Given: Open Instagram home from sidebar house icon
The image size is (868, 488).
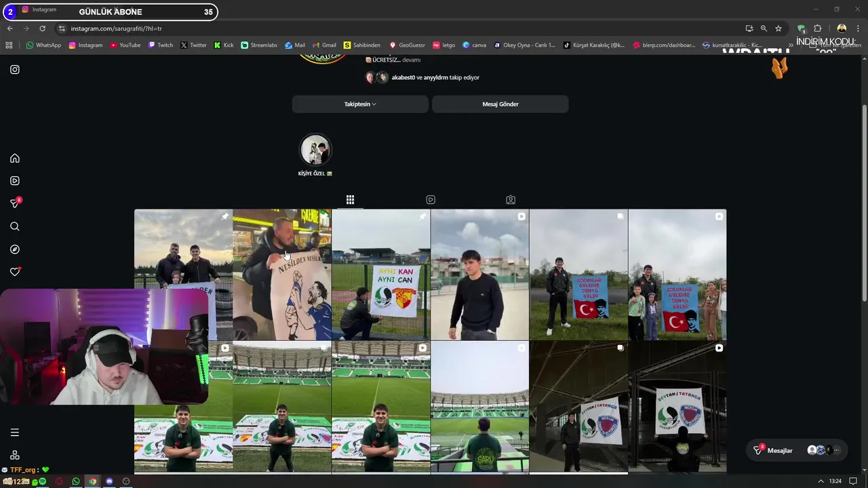Looking at the screenshot, I should coord(15,158).
